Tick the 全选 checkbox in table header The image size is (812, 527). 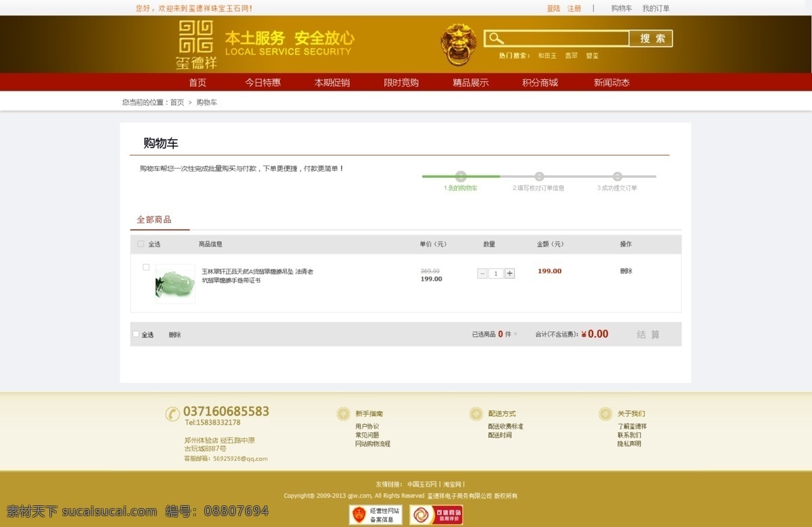tap(141, 244)
